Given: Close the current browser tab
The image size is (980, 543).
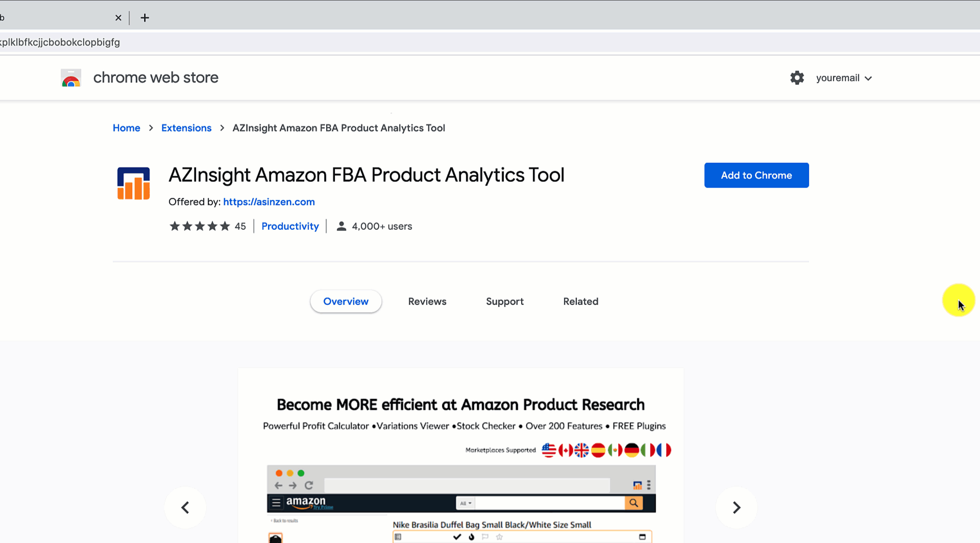Looking at the screenshot, I should click(118, 18).
